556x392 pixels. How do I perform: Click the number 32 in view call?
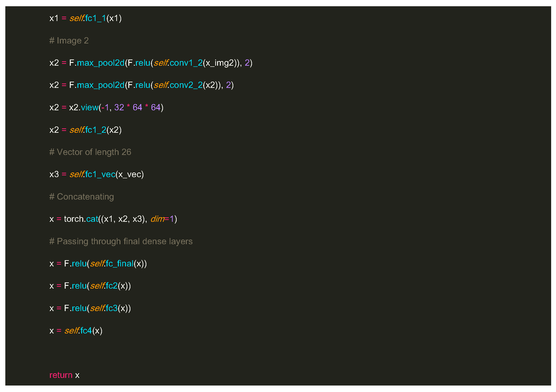(x=119, y=107)
